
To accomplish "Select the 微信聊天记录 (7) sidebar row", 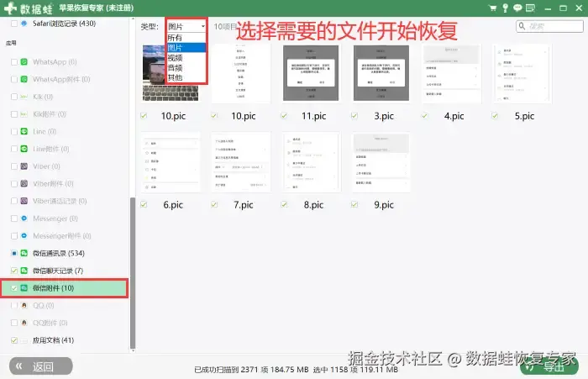I will (65, 271).
